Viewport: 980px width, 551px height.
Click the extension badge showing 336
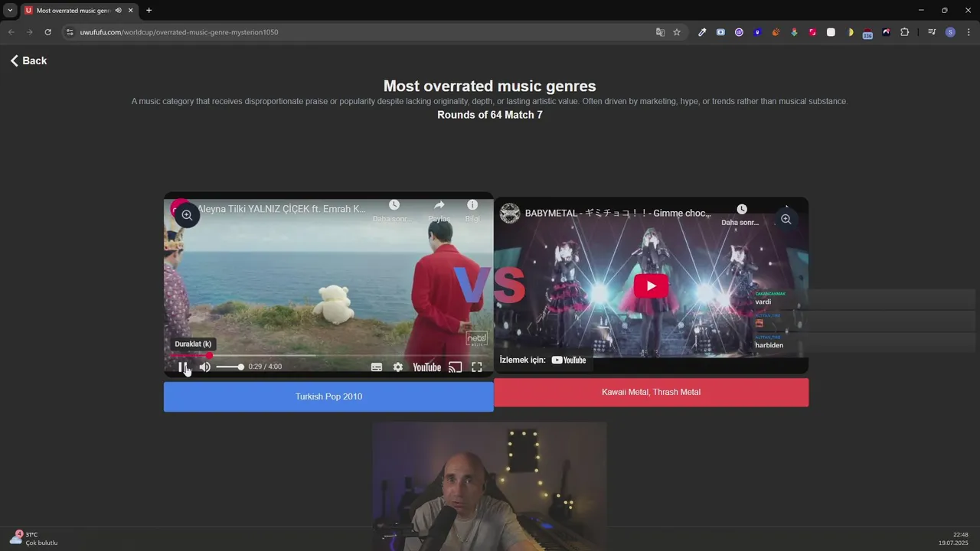pos(867,33)
